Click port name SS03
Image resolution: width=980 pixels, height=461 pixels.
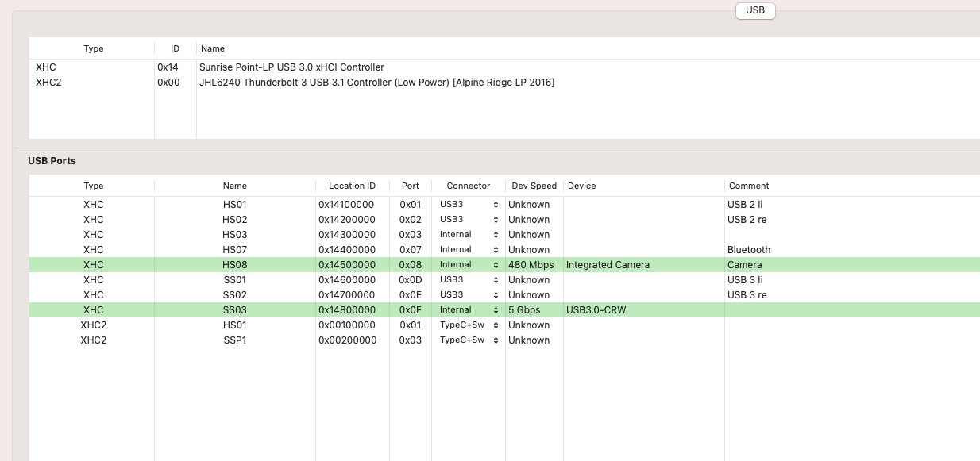coord(235,310)
